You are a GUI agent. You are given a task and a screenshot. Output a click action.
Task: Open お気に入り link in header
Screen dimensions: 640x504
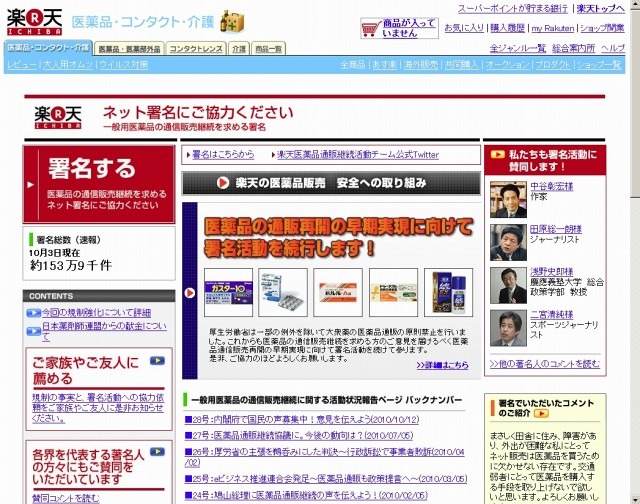pos(464,28)
